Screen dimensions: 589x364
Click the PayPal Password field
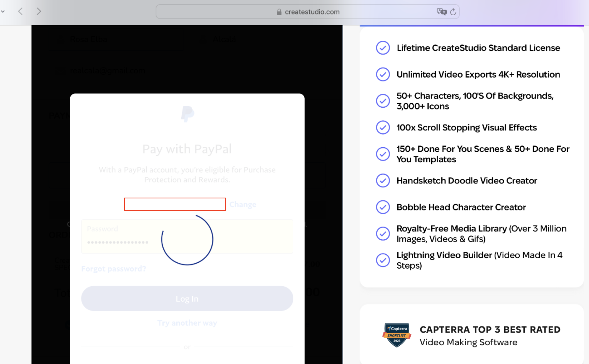point(187,236)
